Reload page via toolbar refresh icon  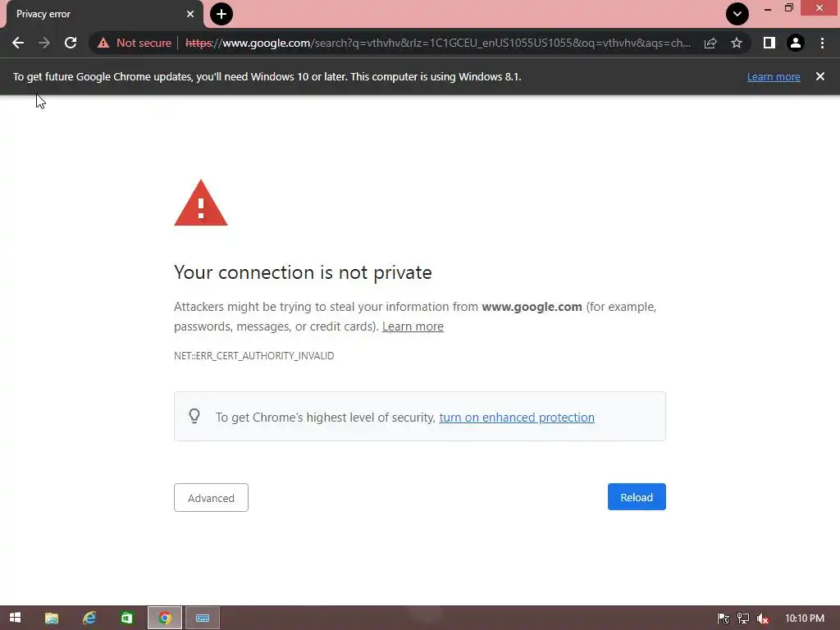click(71, 43)
